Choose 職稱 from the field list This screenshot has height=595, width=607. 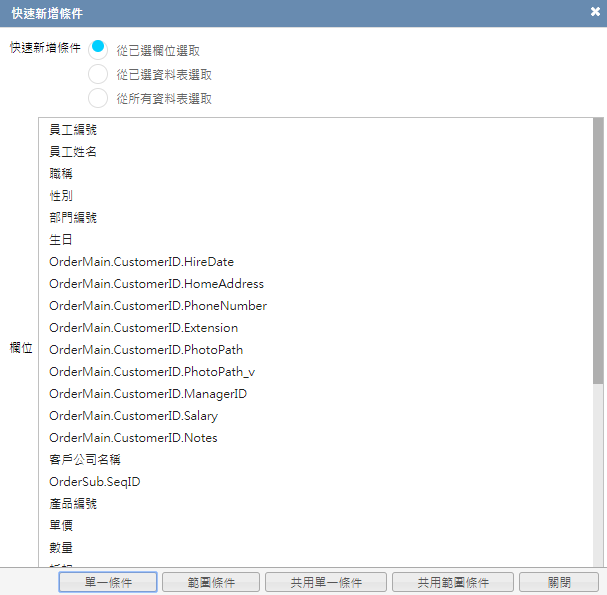pyautogui.click(x=61, y=174)
